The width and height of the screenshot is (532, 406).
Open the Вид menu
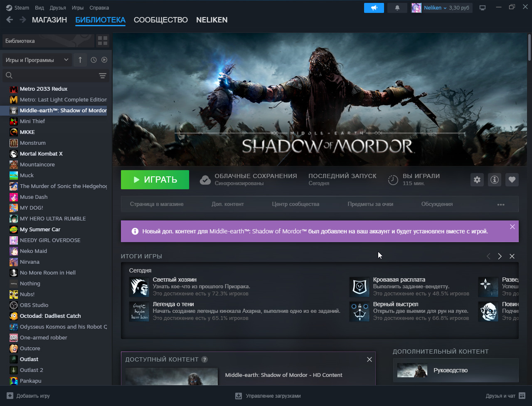tap(39, 8)
